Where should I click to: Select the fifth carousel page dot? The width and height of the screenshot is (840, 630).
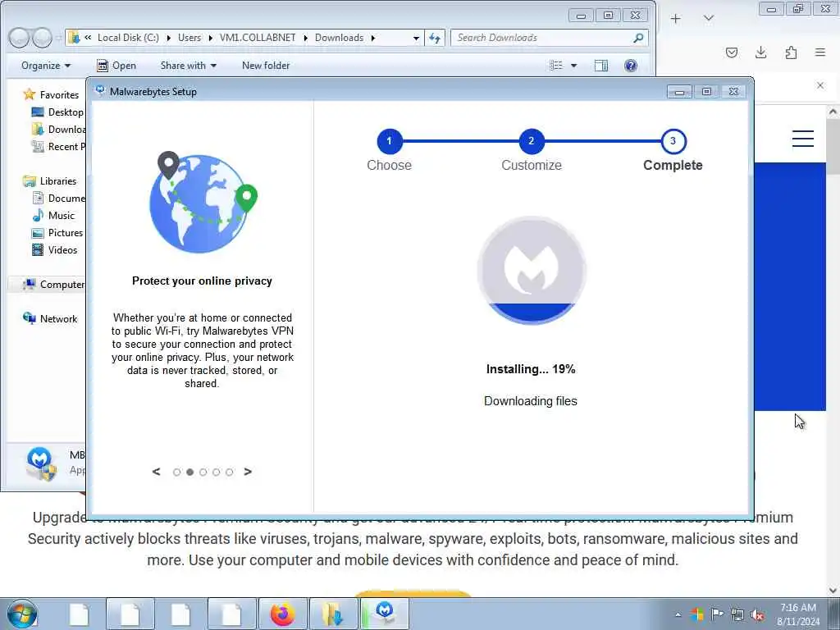tap(230, 472)
